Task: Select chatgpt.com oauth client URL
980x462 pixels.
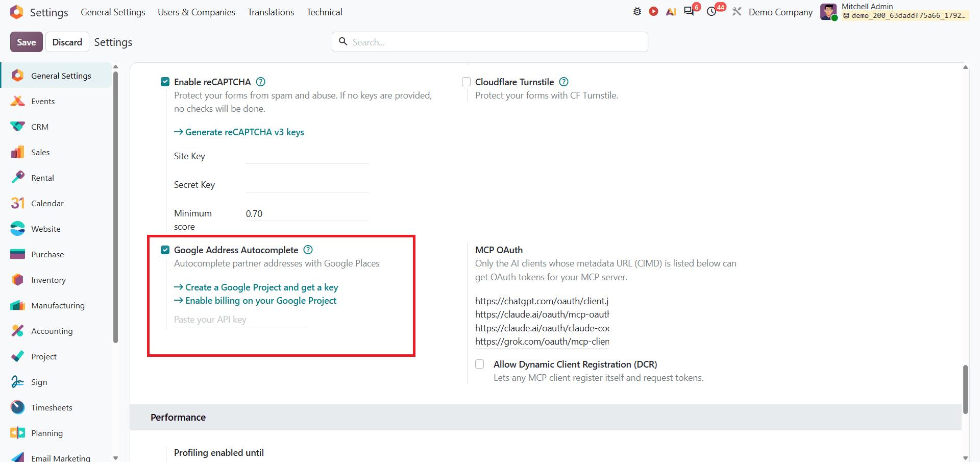Action: point(542,301)
